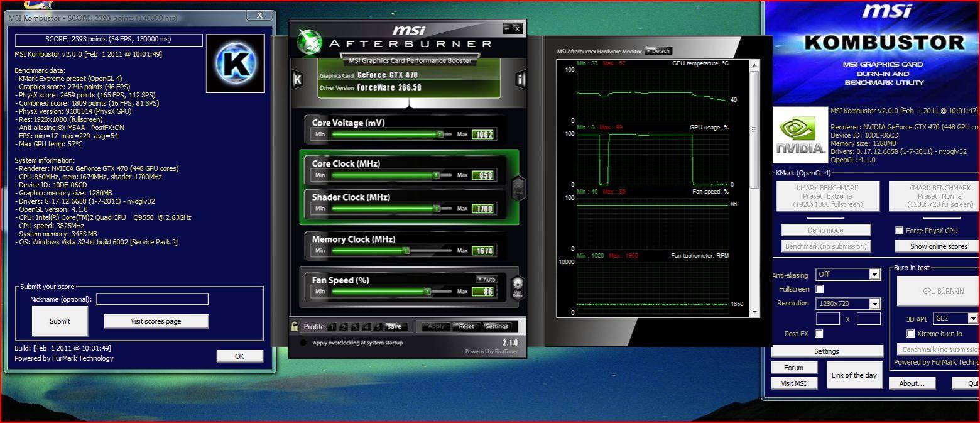Close the Kombustor score dialog
Screen dimensions: 980x423
259,14
